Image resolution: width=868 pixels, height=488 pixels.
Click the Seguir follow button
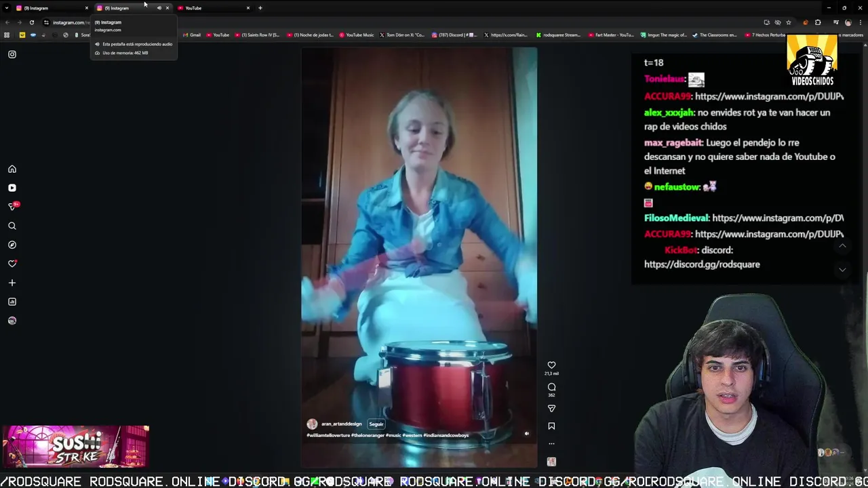coord(376,424)
